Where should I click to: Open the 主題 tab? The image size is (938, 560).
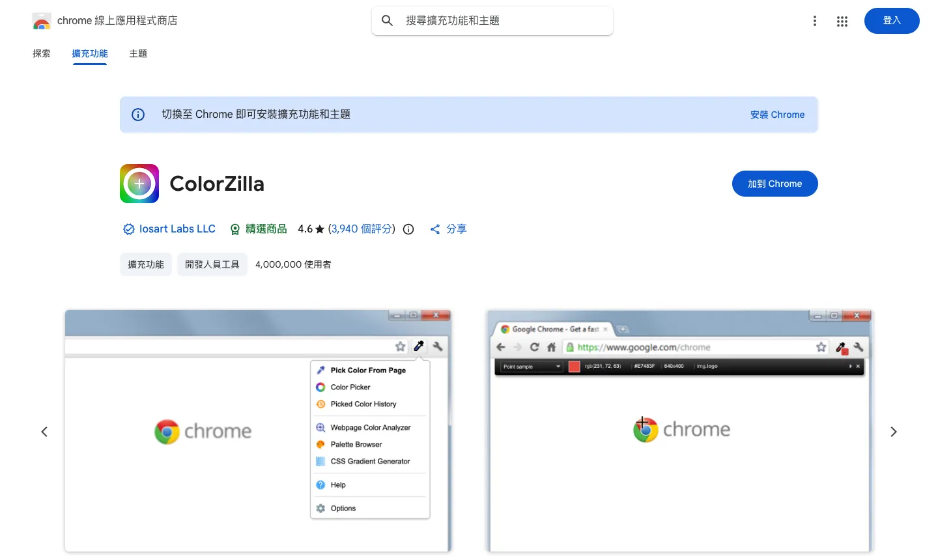[x=138, y=53]
